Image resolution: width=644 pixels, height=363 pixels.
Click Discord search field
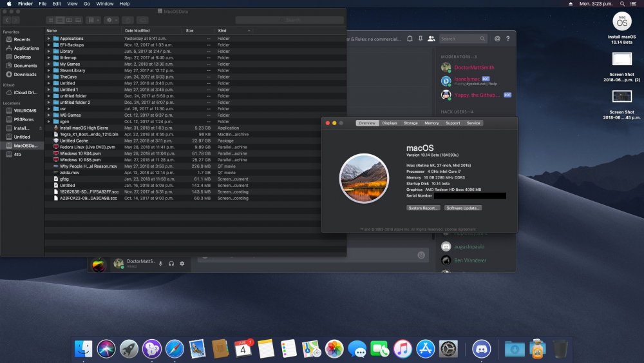(463, 39)
